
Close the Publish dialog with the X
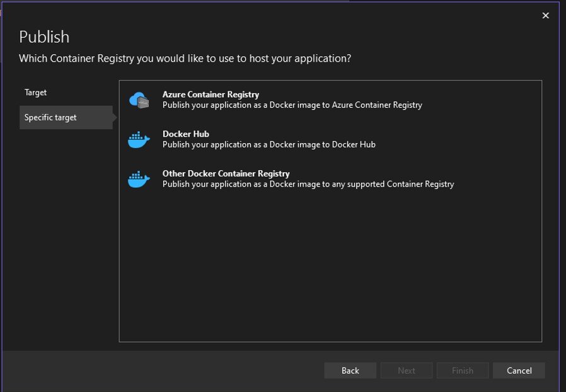coord(545,15)
